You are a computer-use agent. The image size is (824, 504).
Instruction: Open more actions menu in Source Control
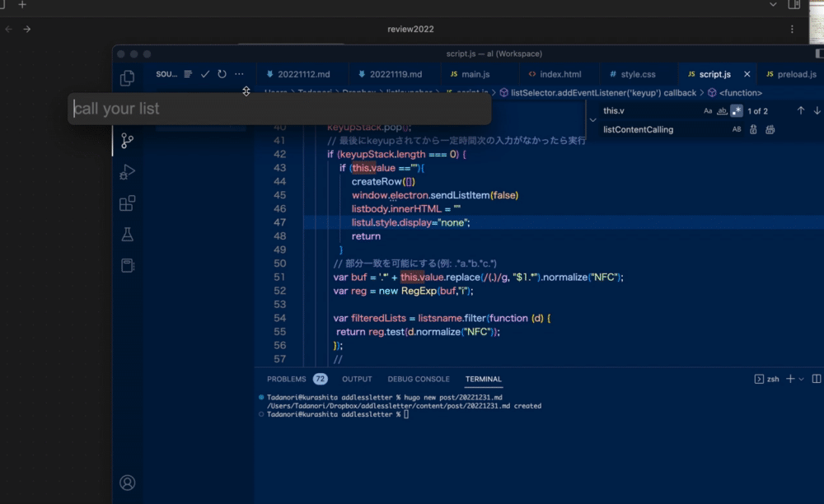click(239, 73)
